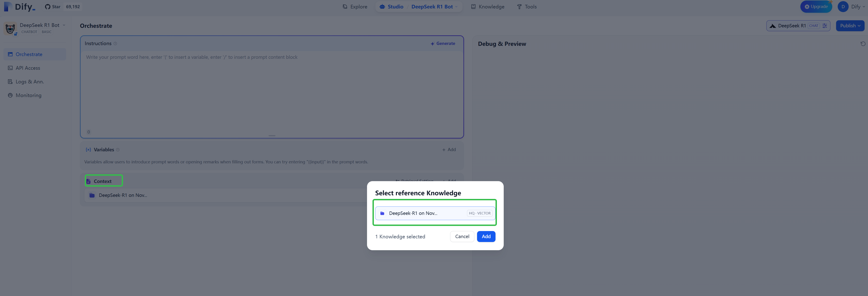Click the Logs & Ann. sidebar icon
Image resolution: width=868 pixels, height=296 pixels.
[x=10, y=82]
